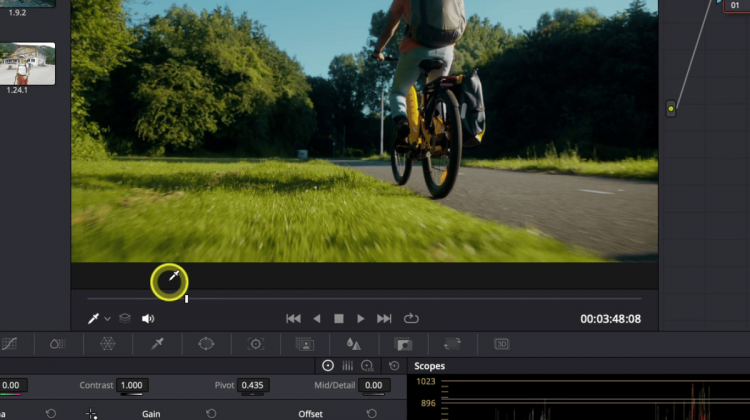Open the 3D stereoscopic palette
This screenshot has height=420, width=750.
[502, 343]
